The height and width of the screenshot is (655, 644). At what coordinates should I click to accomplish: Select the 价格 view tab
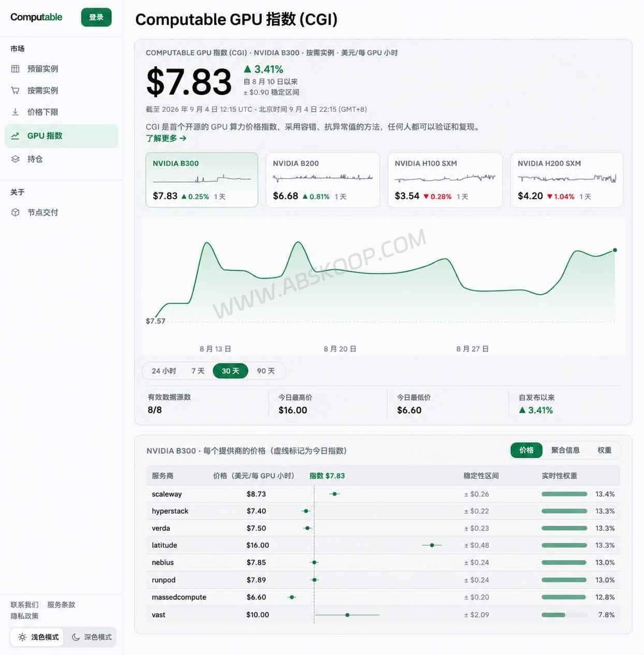pyautogui.click(x=526, y=450)
